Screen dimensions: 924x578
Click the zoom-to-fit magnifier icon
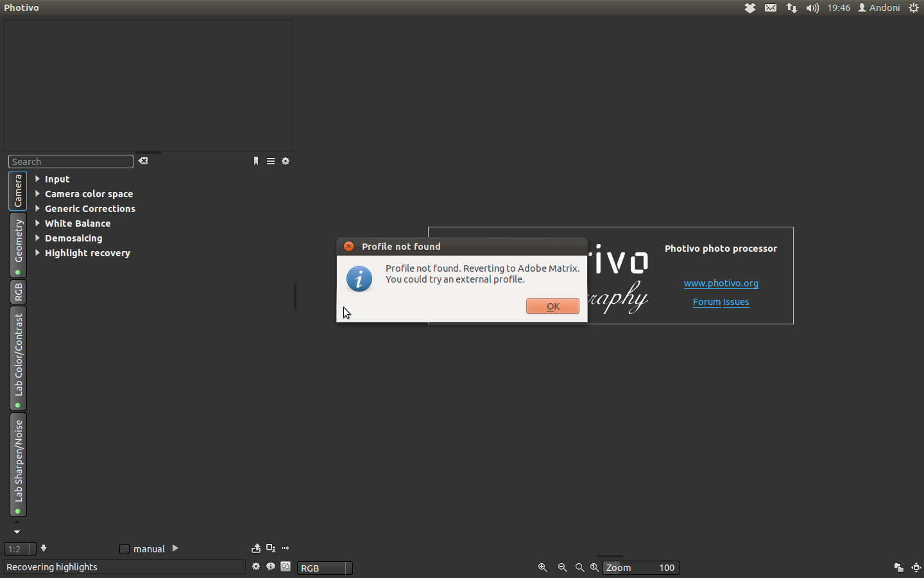580,568
